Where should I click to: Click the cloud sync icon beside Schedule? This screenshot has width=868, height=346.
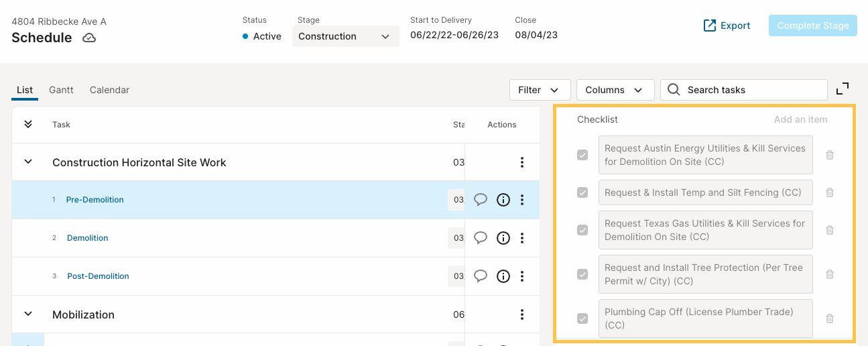tap(89, 38)
